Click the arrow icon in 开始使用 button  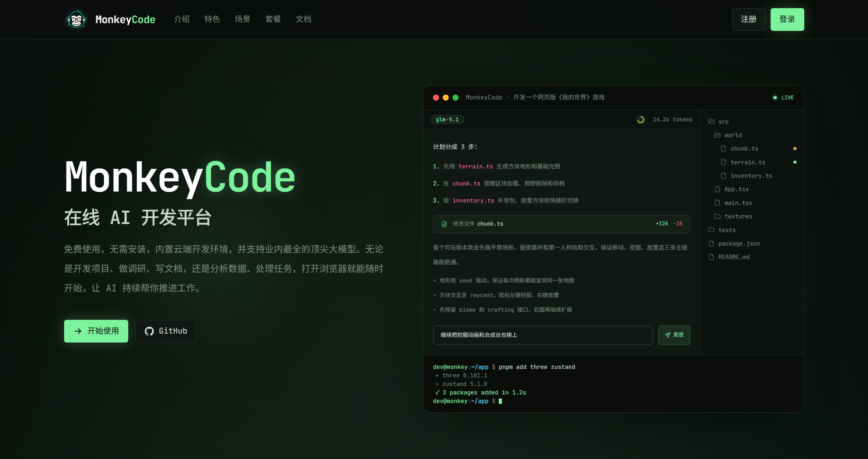tap(78, 331)
